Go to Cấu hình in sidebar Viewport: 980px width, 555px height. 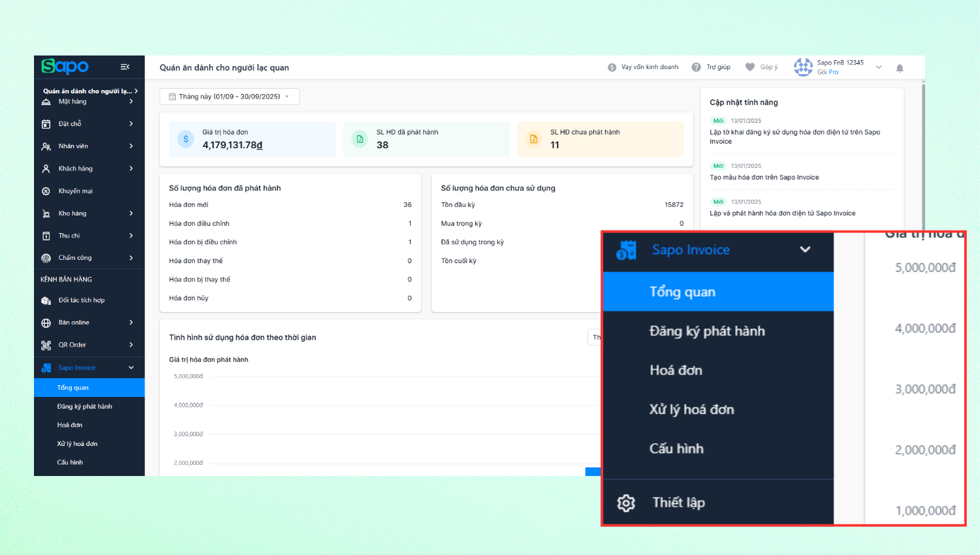click(x=70, y=462)
